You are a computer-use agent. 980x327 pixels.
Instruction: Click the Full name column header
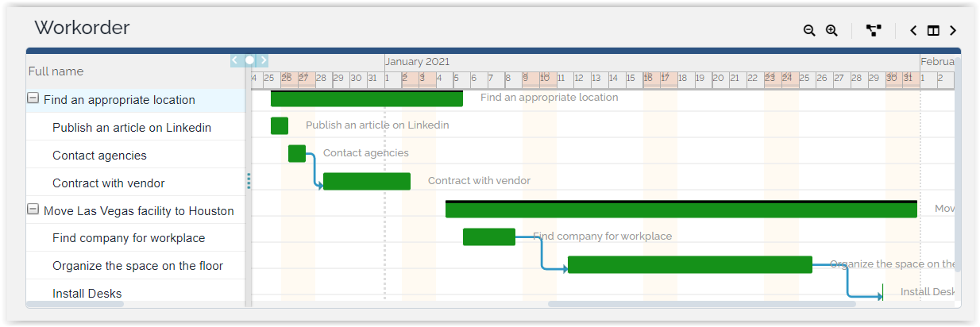[x=56, y=71]
